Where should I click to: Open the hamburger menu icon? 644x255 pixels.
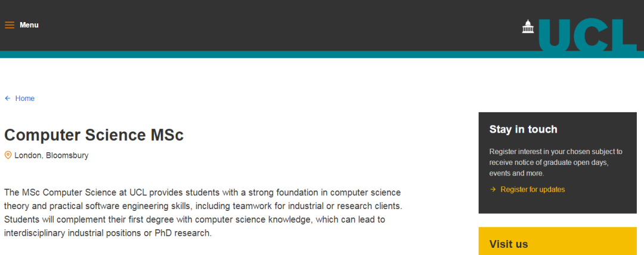tap(10, 25)
